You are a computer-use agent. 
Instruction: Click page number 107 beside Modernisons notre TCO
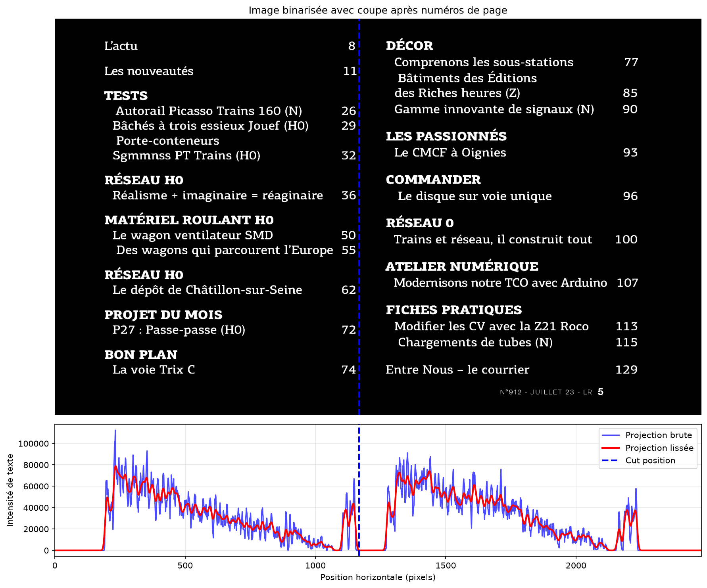(x=627, y=283)
